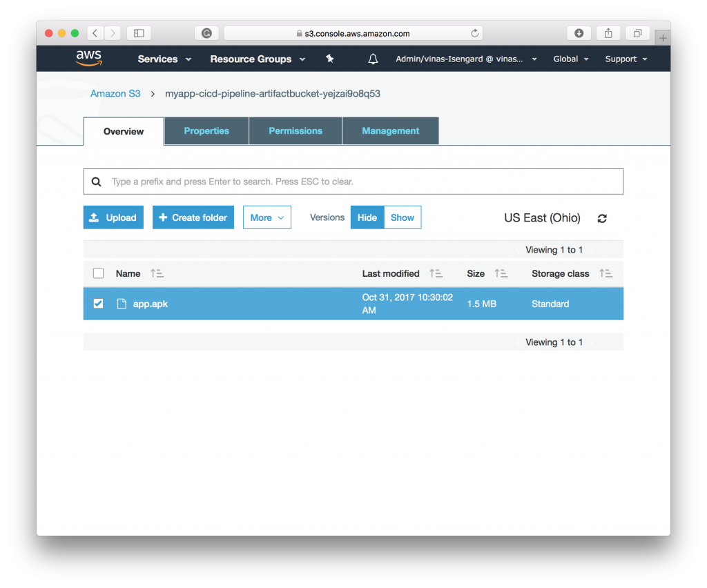Click the AWS logo home icon
Screen dimensions: 707x588
(89, 59)
